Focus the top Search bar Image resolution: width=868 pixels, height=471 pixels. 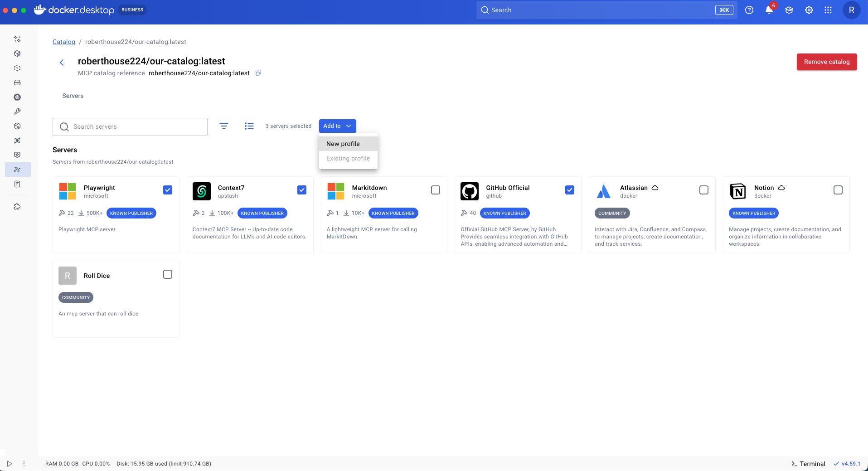pos(607,10)
